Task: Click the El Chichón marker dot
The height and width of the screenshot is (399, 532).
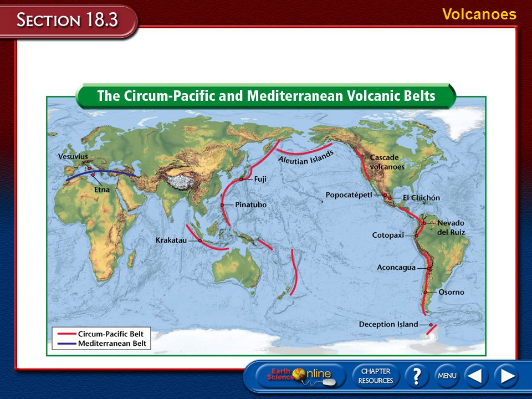Action: click(390, 198)
